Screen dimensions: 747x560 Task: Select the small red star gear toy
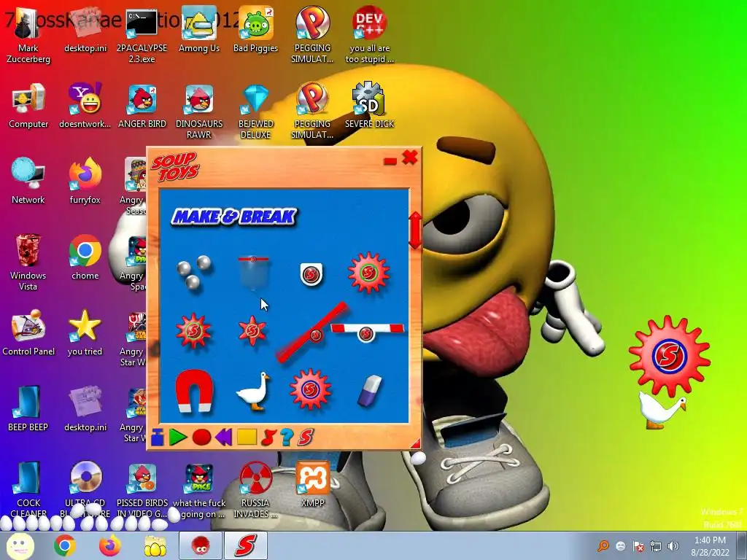point(252,330)
